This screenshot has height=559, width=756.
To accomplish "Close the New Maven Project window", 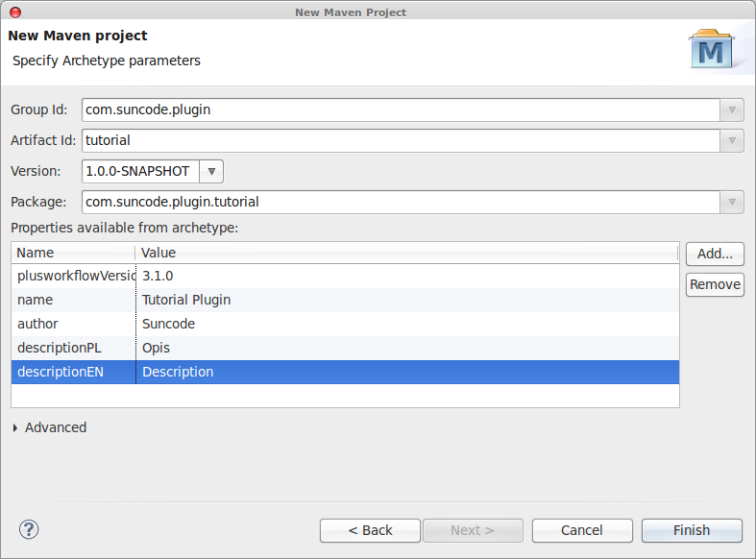I will [x=15, y=12].
